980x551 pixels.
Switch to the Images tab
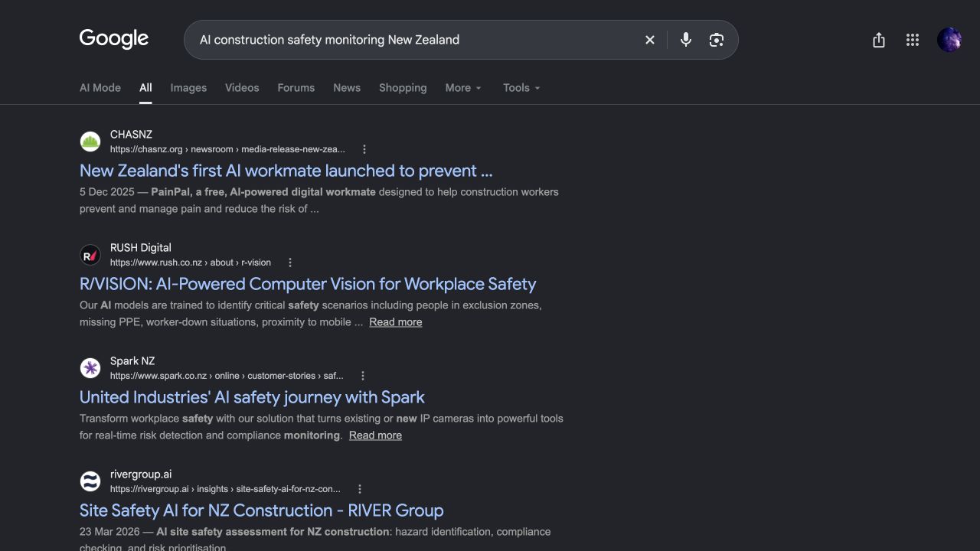coord(188,88)
